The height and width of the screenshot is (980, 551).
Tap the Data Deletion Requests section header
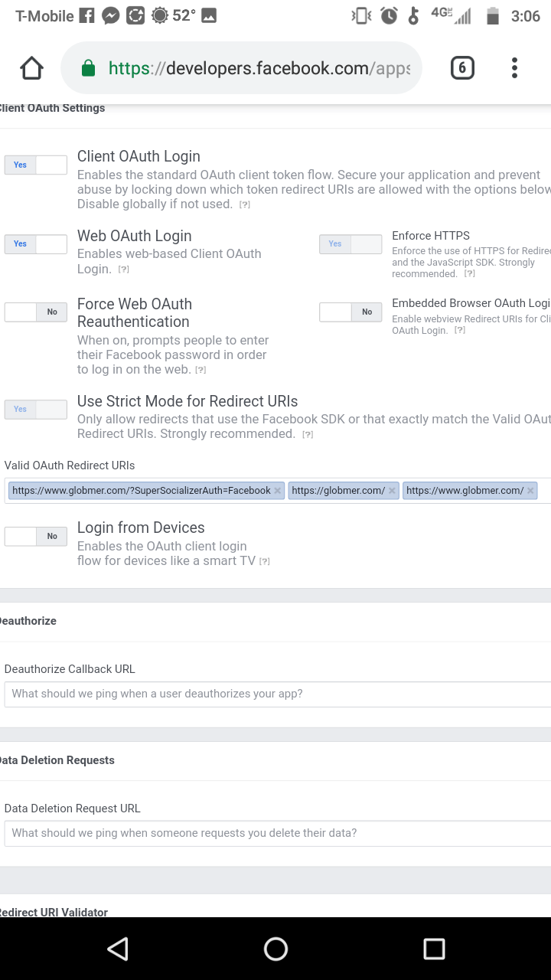[57, 760]
